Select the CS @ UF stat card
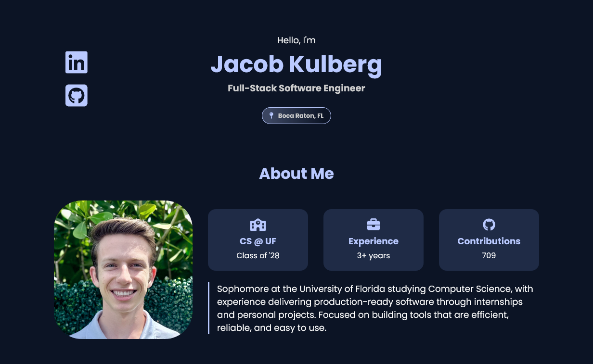The height and width of the screenshot is (364, 593). (x=258, y=239)
